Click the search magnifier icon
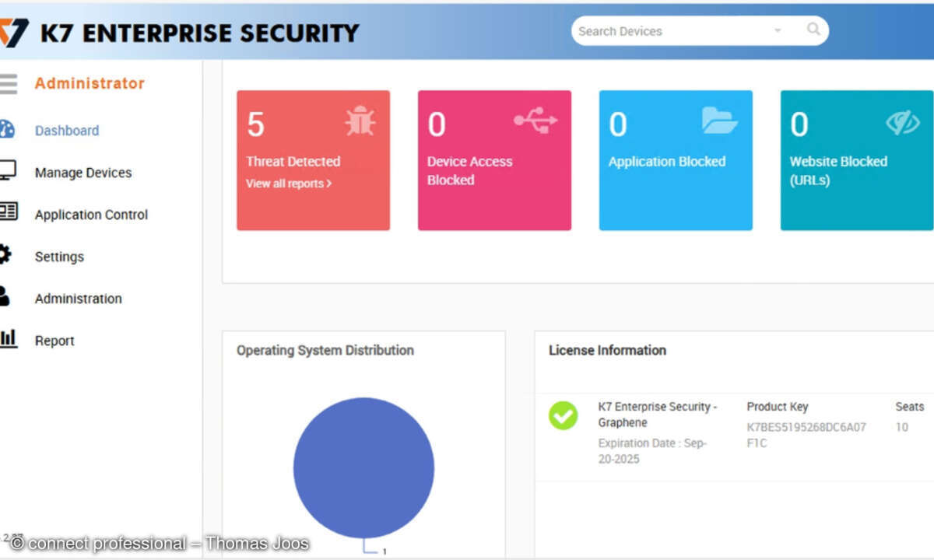This screenshot has height=560, width=934. pyautogui.click(x=813, y=30)
